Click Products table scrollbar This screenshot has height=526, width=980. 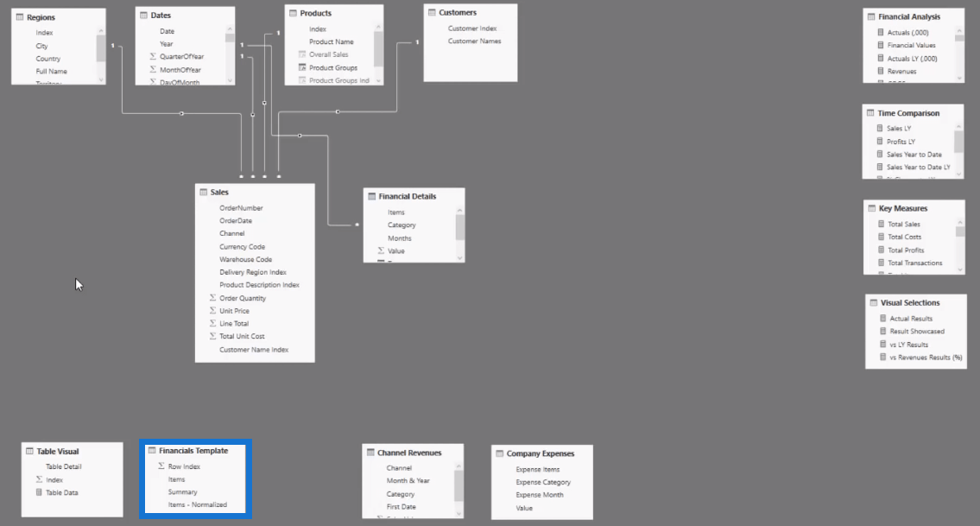click(378, 48)
